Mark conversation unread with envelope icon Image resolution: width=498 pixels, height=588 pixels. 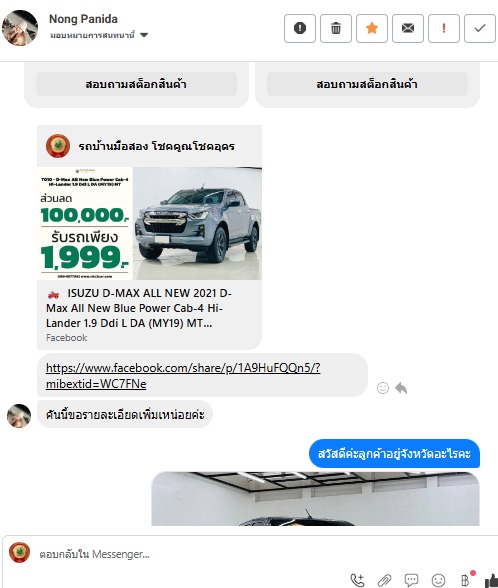coord(408,28)
